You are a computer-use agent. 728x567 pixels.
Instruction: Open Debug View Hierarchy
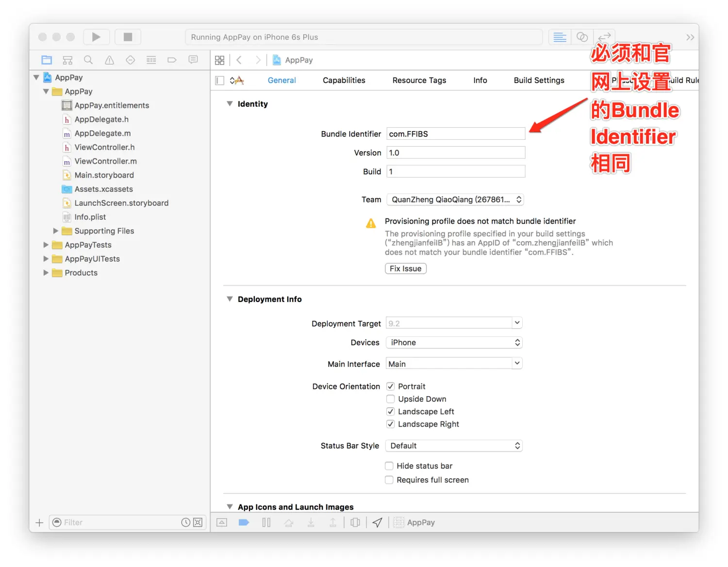[x=355, y=522]
